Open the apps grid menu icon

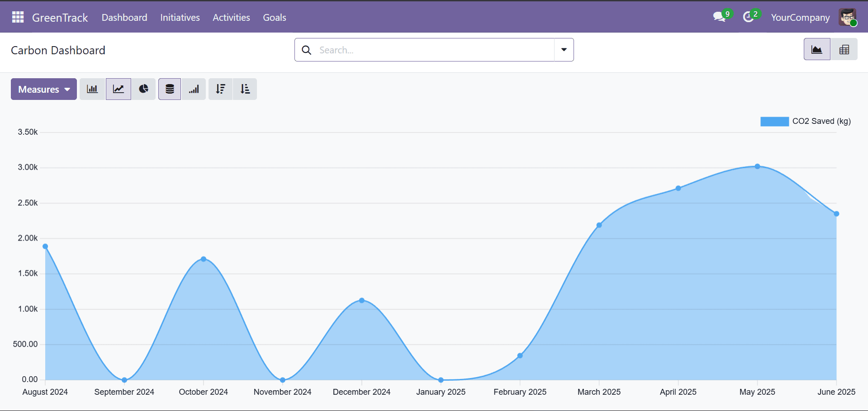[18, 17]
